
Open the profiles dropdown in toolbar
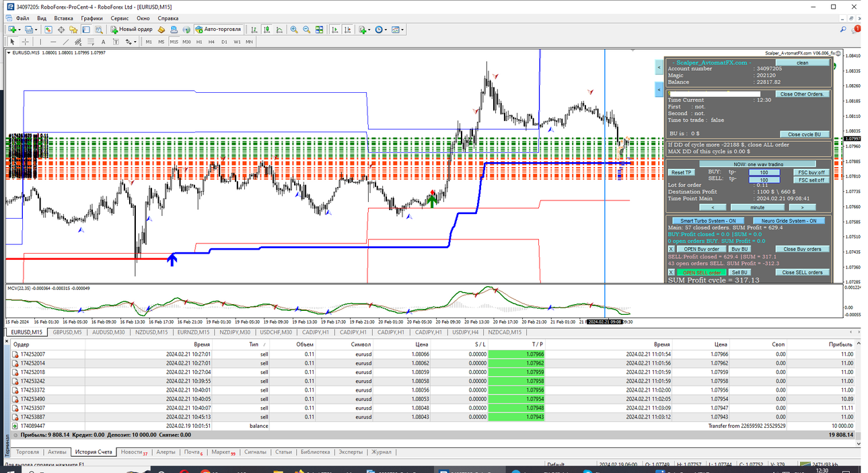36,30
